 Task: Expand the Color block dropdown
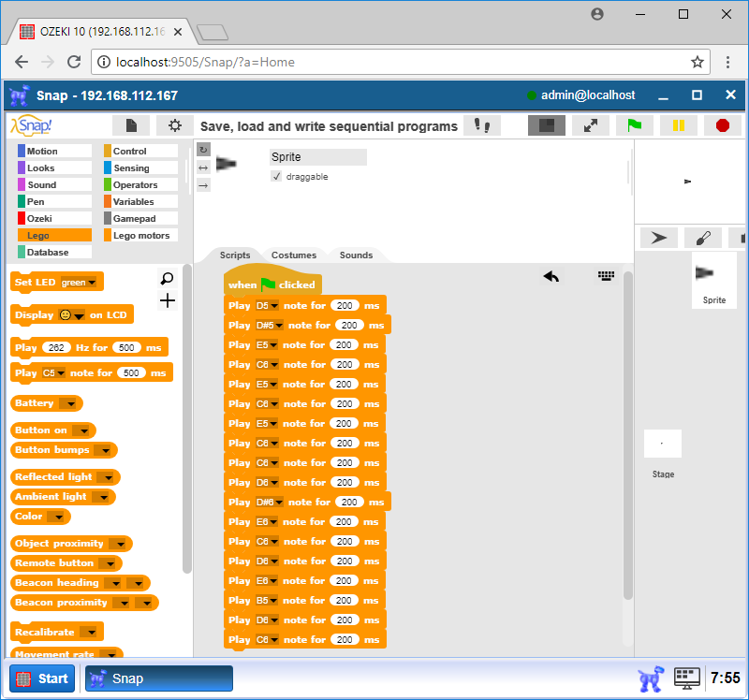coord(58,517)
